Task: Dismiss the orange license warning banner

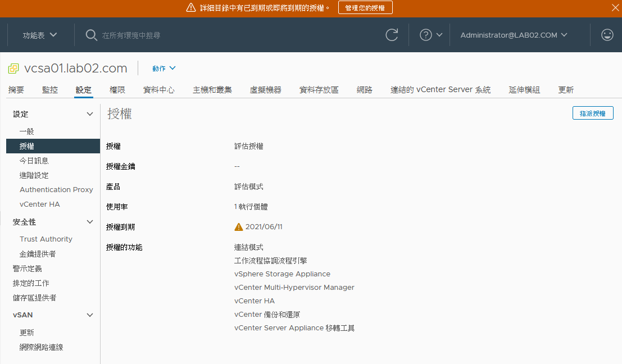Action: [x=615, y=7]
